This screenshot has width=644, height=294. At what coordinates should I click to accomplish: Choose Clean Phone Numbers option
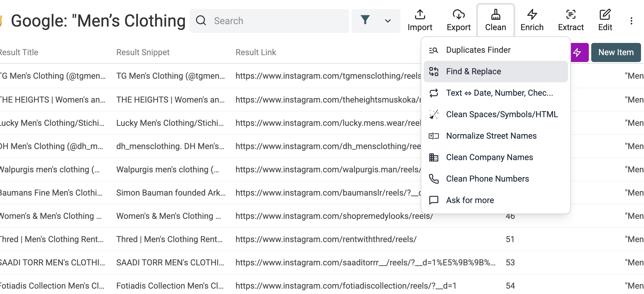487,179
